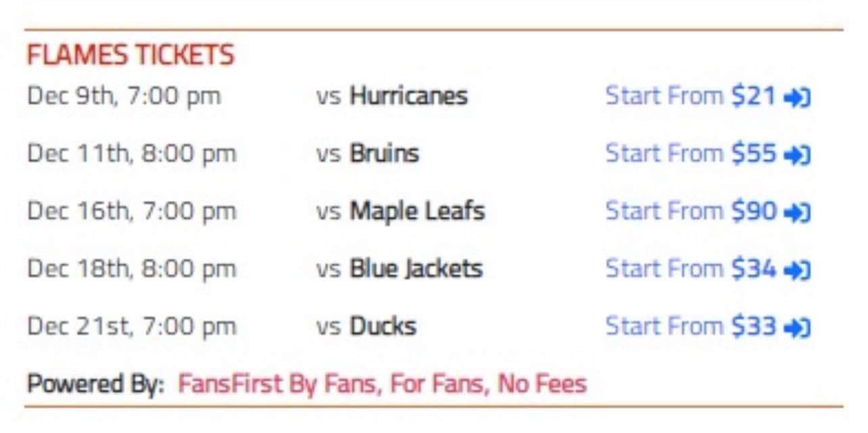Click the Dec 9th, 7:00 pm game date
The image size is (868, 433).
click(x=124, y=96)
